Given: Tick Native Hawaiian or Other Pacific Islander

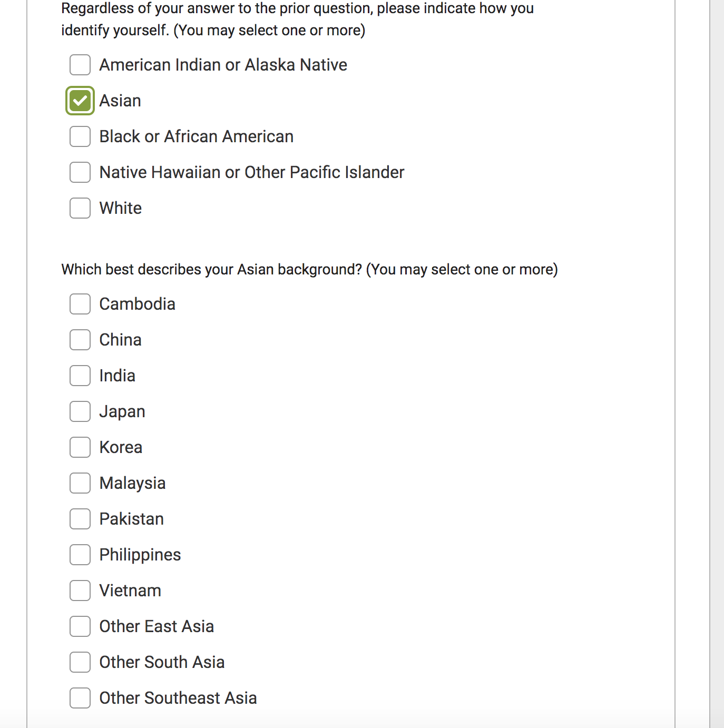Looking at the screenshot, I should 80,172.
